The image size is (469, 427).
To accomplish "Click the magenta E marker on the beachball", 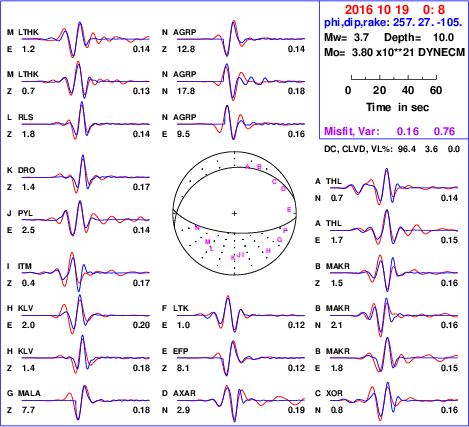I will 289,210.
